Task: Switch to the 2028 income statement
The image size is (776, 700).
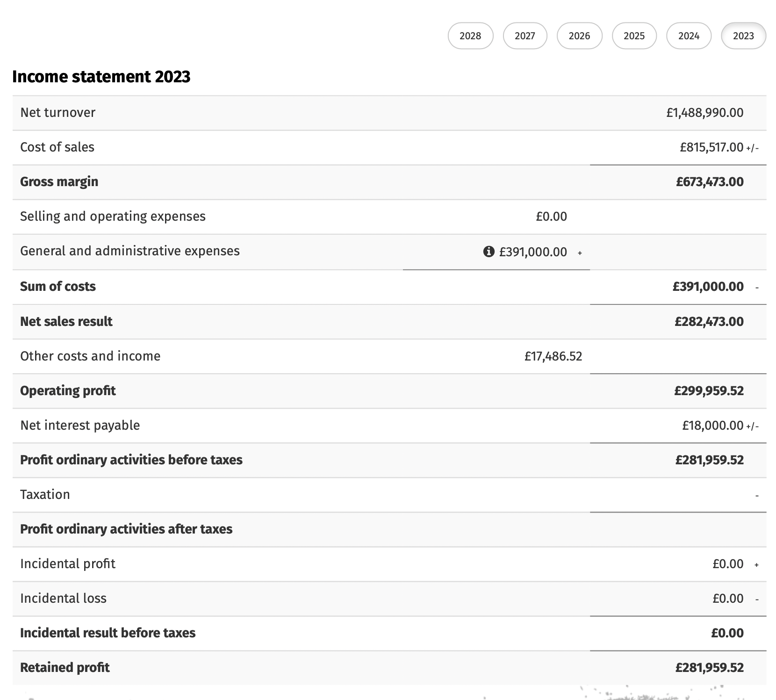Action: click(470, 36)
